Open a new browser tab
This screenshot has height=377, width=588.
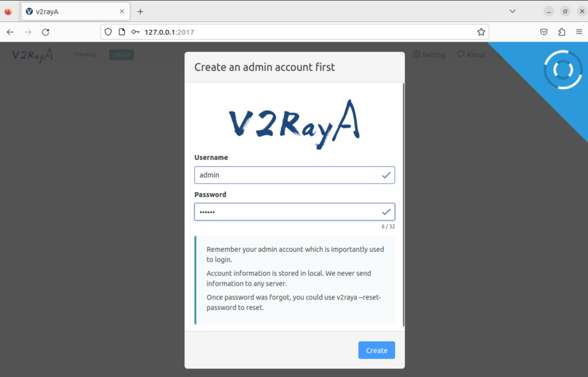tap(140, 11)
